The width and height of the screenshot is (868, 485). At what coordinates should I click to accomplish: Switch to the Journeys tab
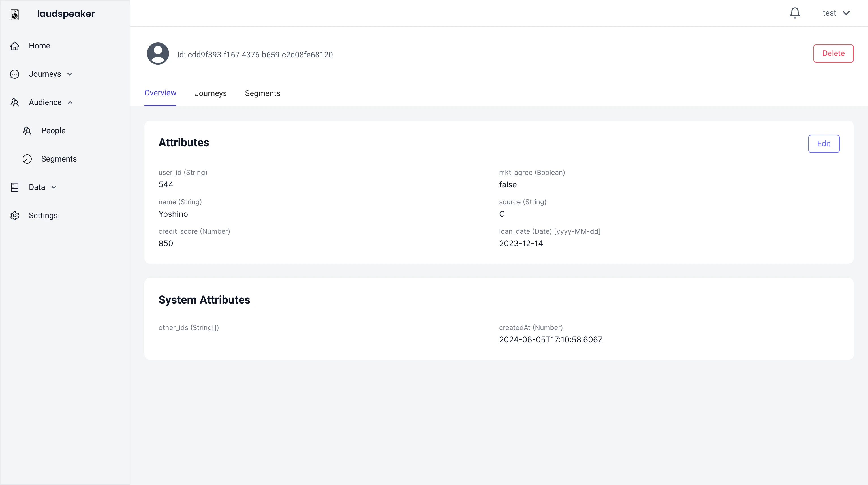[211, 93]
